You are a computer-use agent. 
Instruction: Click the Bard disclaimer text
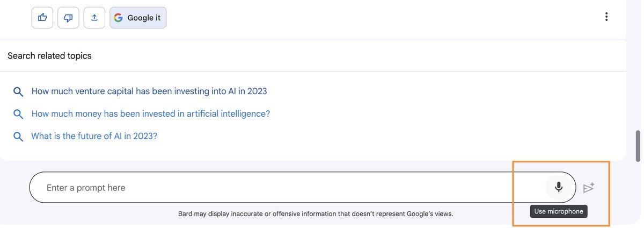tap(316, 214)
